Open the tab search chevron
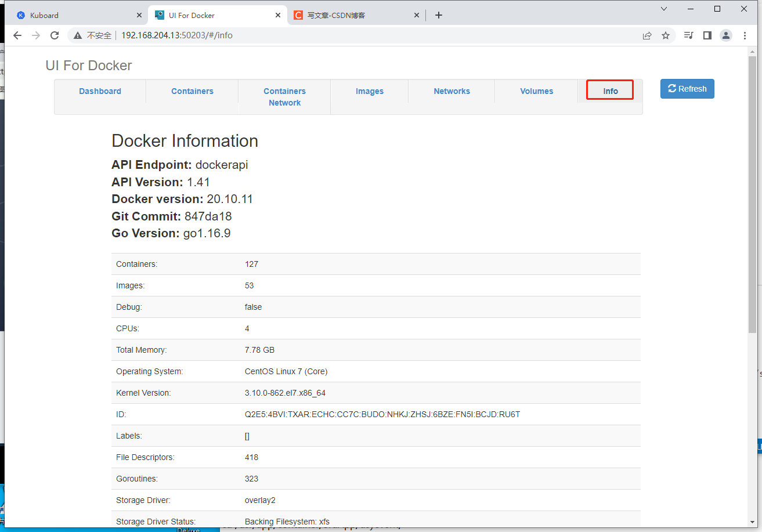 [x=665, y=9]
